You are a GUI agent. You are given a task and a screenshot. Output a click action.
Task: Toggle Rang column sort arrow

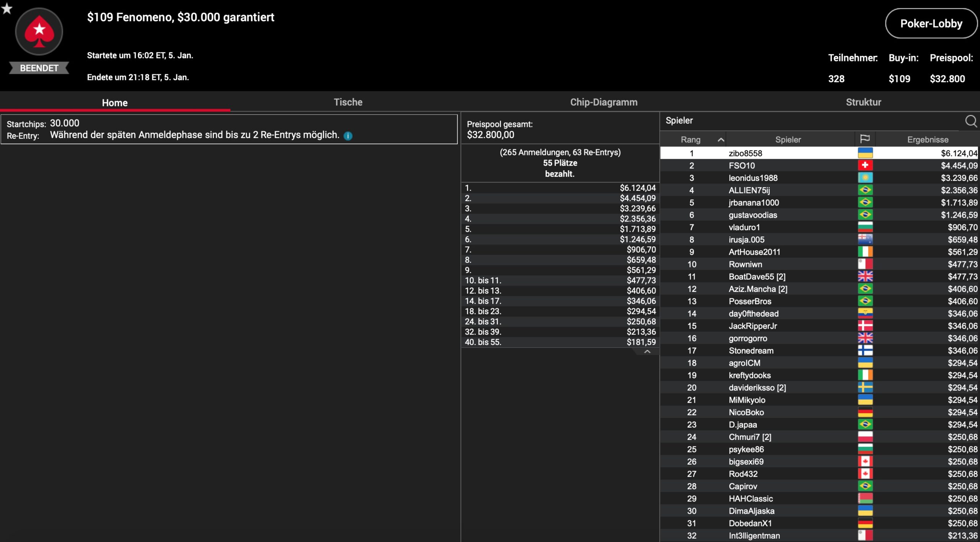(720, 140)
